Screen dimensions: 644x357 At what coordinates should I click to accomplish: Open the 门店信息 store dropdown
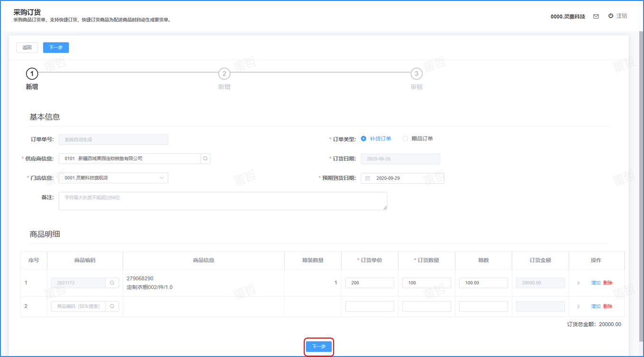(113, 178)
